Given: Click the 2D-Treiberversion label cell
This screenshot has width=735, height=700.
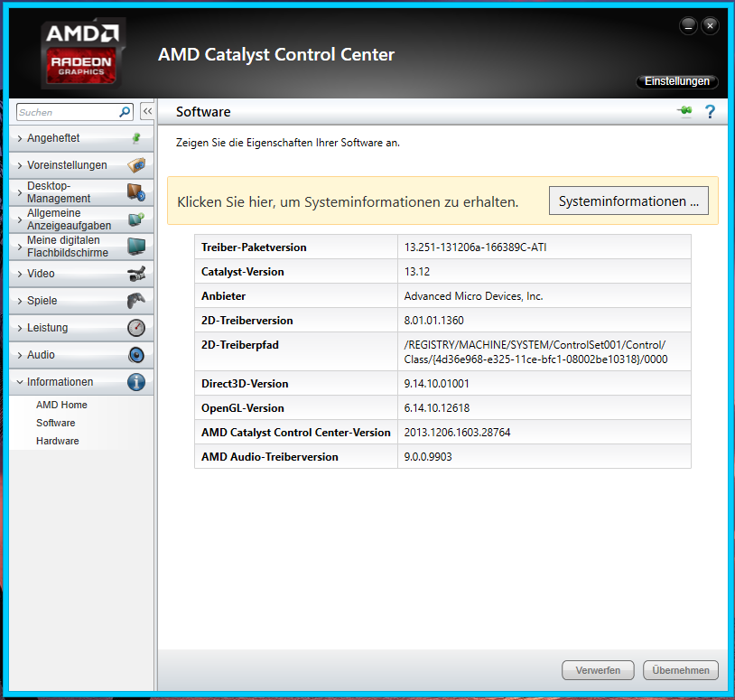Looking at the screenshot, I should tap(296, 321).
